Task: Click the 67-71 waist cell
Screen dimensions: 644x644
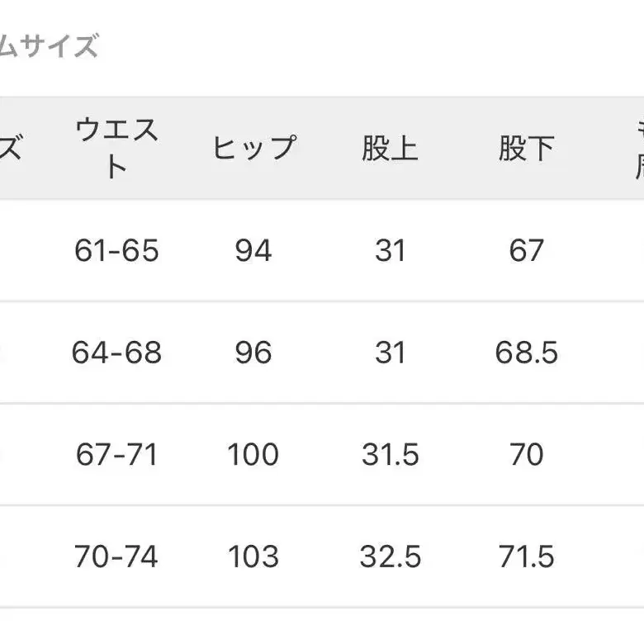Action: point(116,455)
